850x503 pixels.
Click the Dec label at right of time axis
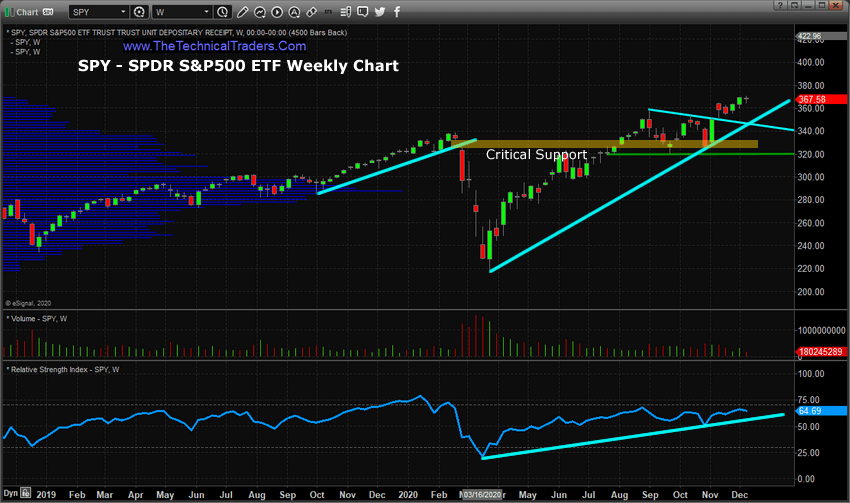click(x=739, y=495)
